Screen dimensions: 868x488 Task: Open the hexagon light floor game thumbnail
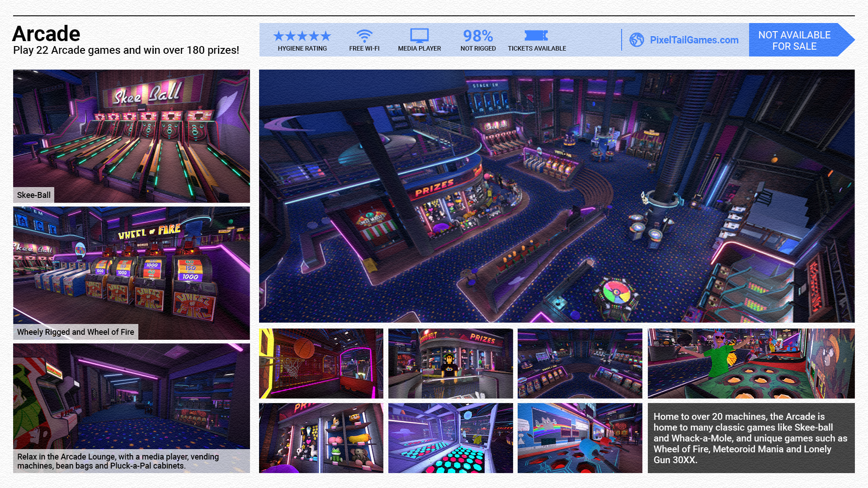[x=450, y=438]
